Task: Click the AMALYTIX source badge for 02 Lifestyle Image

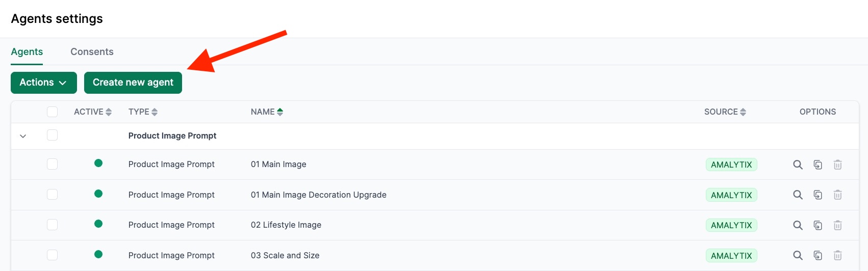Action: (x=731, y=225)
